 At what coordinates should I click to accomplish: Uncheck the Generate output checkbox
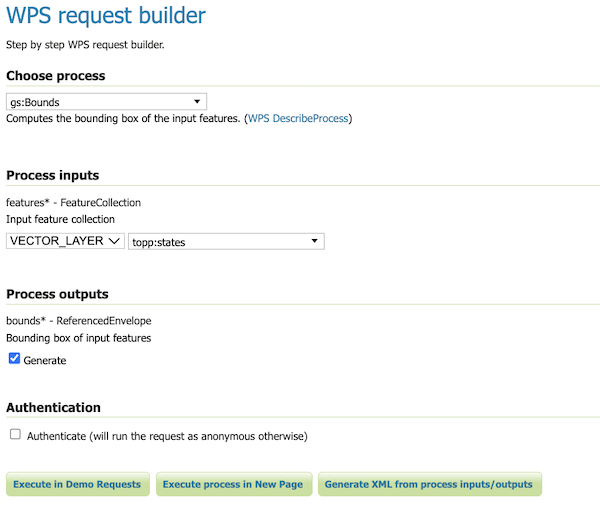click(x=15, y=359)
